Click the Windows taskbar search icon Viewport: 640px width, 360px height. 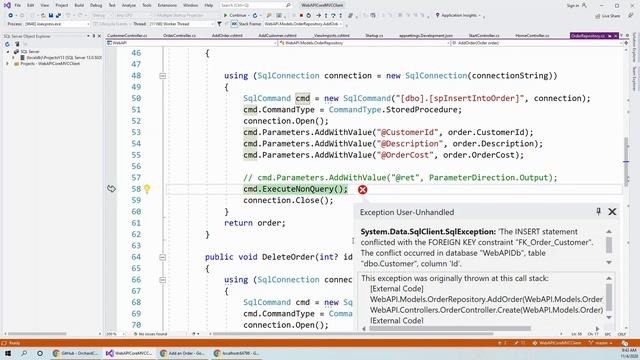tap(24, 353)
